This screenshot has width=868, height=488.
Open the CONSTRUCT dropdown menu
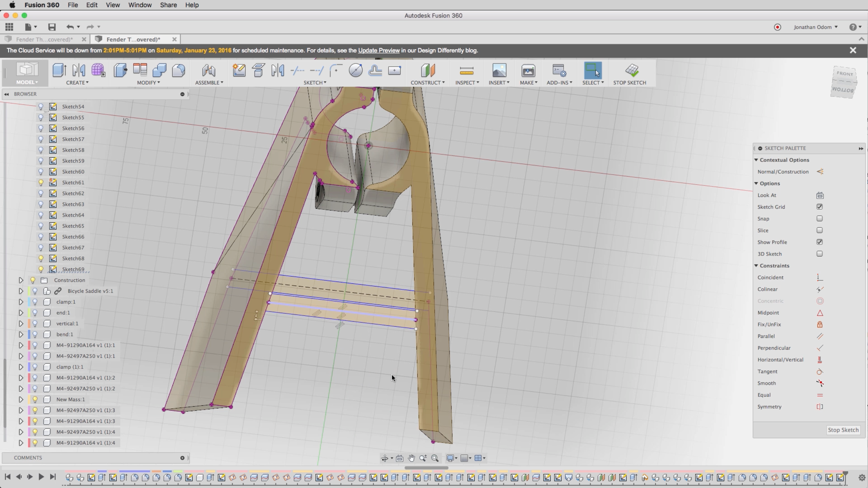pos(427,83)
